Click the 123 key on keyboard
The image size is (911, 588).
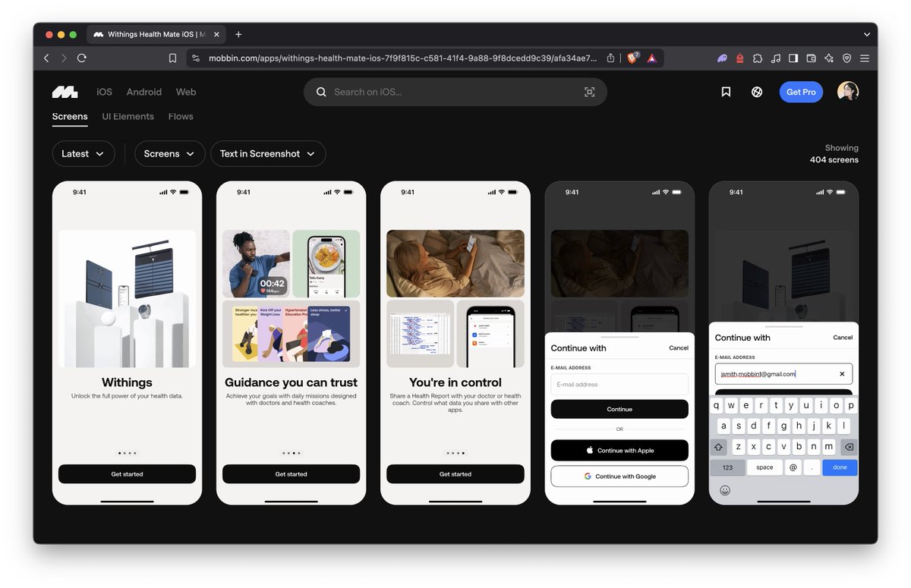click(727, 467)
